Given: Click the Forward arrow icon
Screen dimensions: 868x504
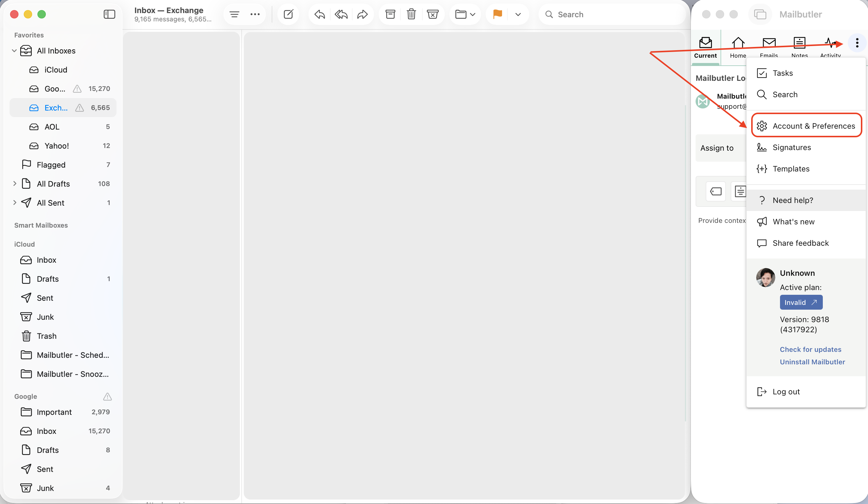Looking at the screenshot, I should 362,15.
